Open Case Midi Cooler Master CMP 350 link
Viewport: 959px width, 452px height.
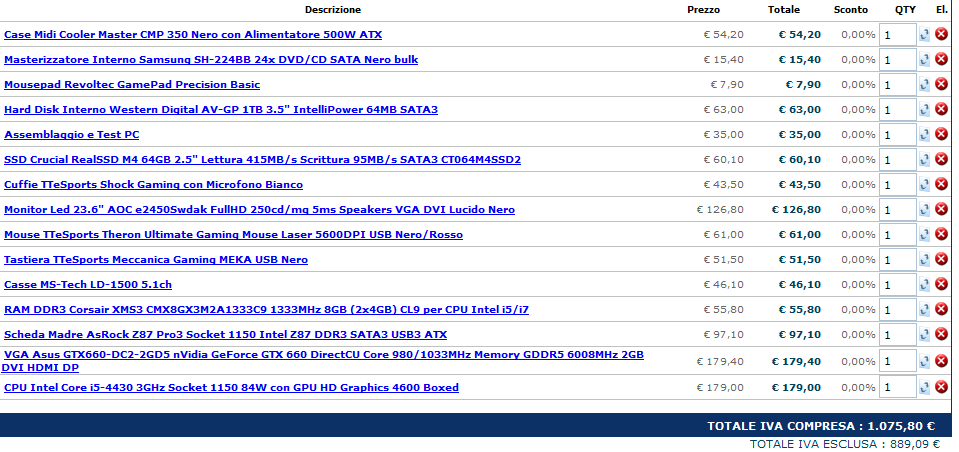click(x=193, y=35)
